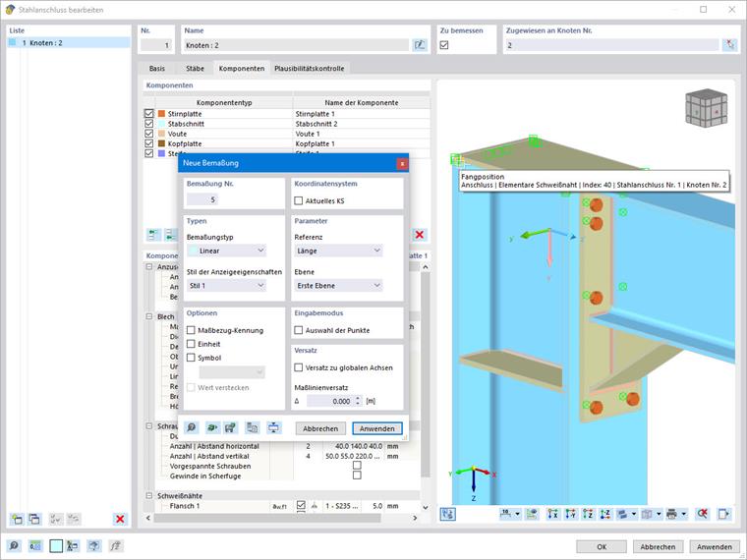Click the view in X direction icon
Screen dimensions: 747x560
click(552, 514)
